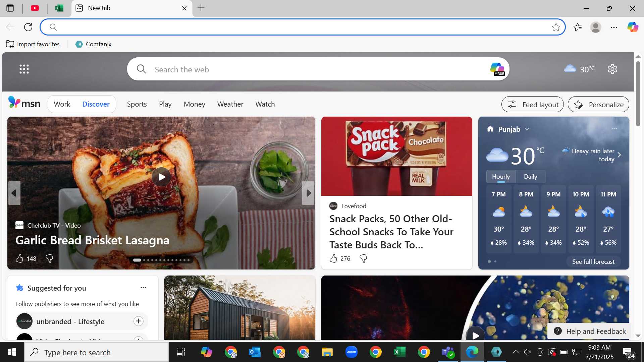Like the Snack Packs article
This screenshot has width=644, height=362.
pos(333,258)
